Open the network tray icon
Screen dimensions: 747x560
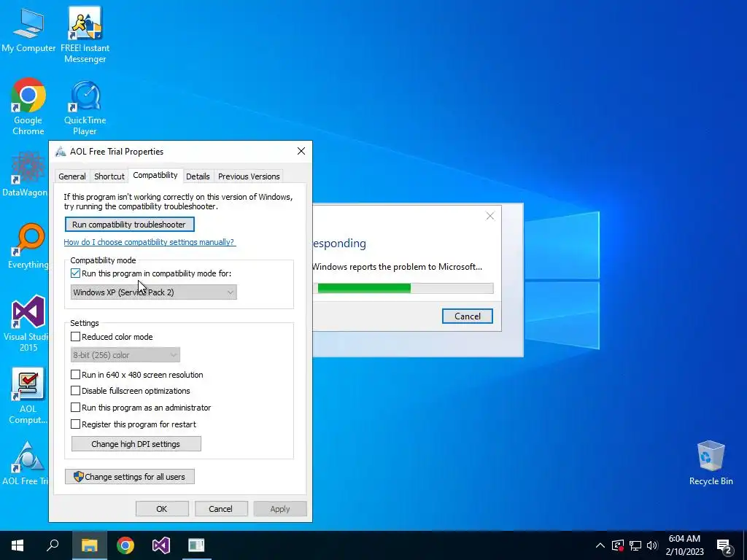coord(635,545)
